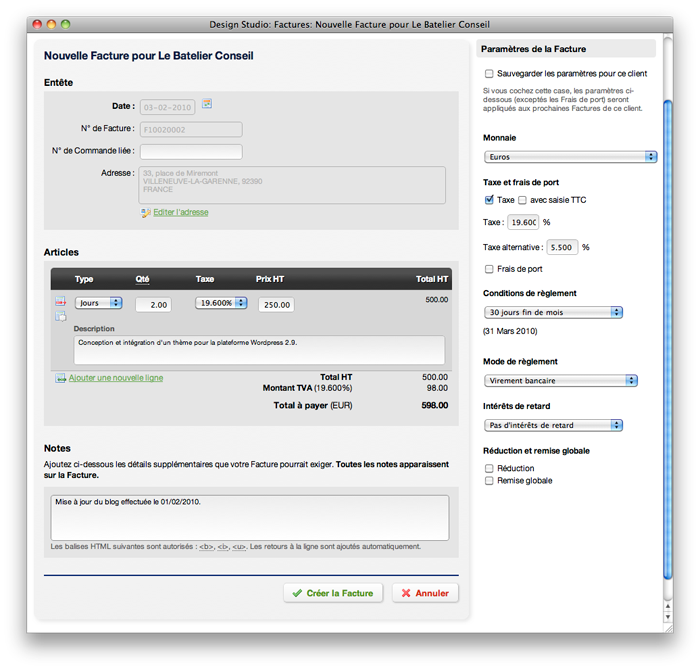The width and height of the screenshot is (700, 670).
Task: Click the N° de Commande liée field
Action: [x=191, y=152]
